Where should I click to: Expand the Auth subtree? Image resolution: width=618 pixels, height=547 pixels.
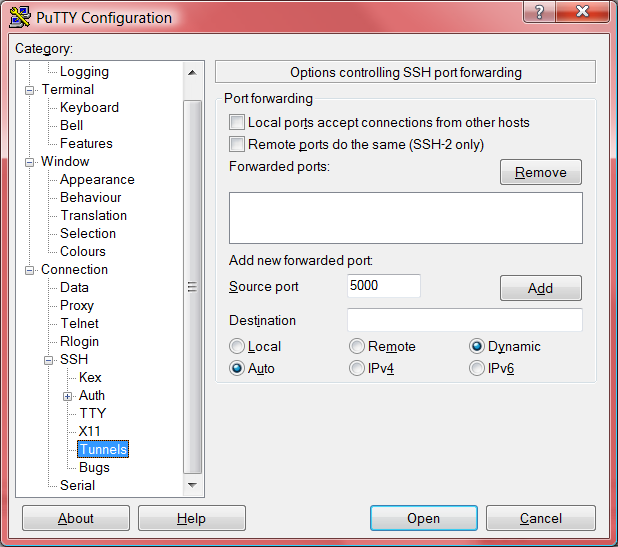[x=67, y=396]
